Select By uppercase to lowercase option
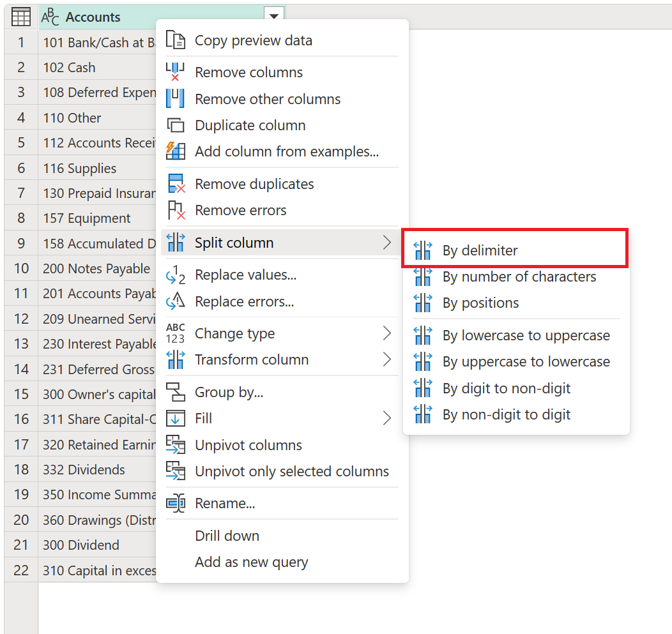Image resolution: width=672 pixels, height=634 pixels. coord(525,361)
